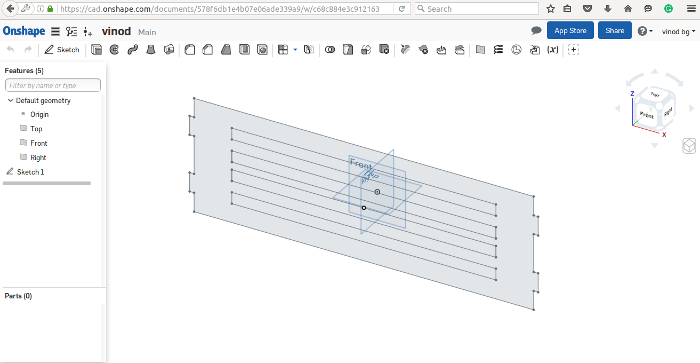This screenshot has height=363, width=700.
Task: Click the document name vinod
Action: 116,31
